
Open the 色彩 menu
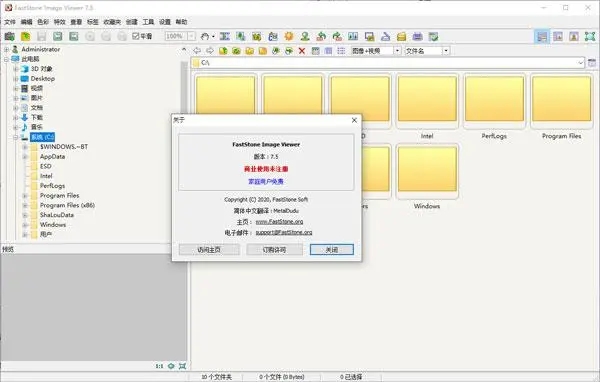[43, 22]
